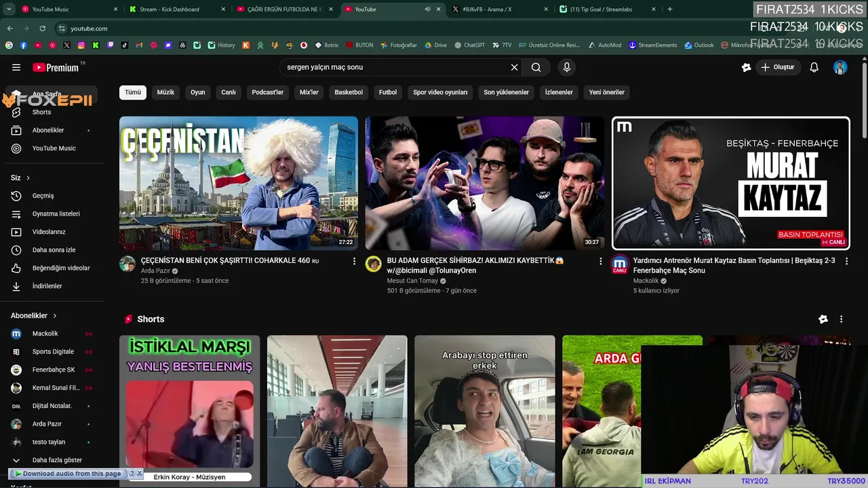
Task: Select the Spor video oyunları chip
Action: pos(440,92)
